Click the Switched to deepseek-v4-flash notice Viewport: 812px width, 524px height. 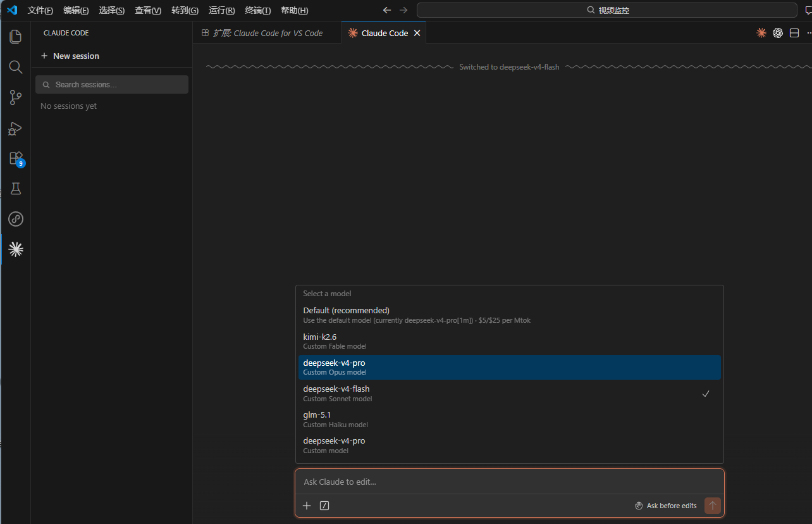(x=509, y=67)
